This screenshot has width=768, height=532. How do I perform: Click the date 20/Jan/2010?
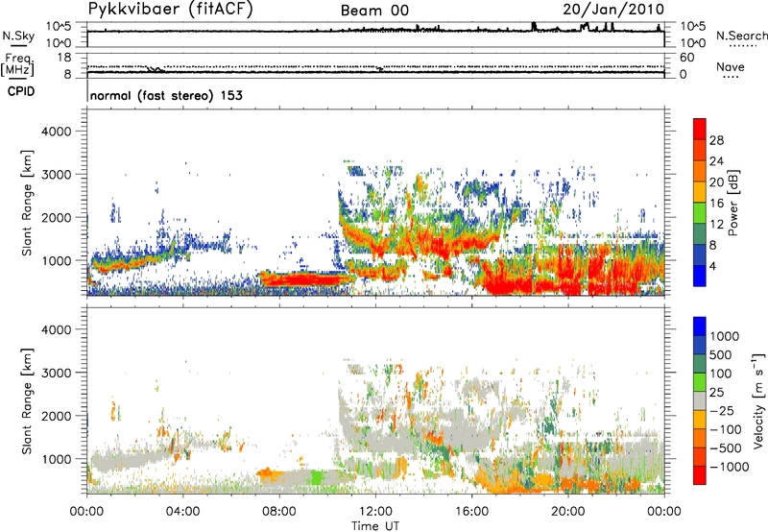613,10
